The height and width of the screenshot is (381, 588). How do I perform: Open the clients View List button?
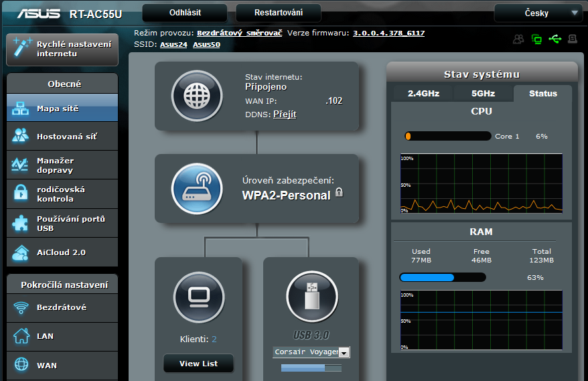point(198,364)
